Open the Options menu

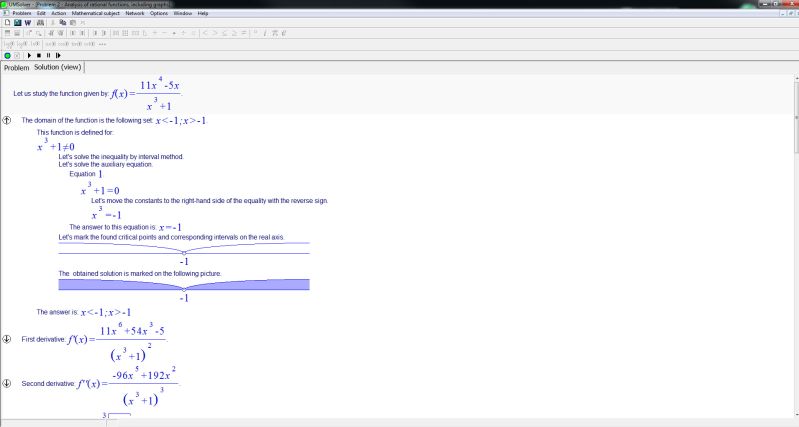[159, 13]
